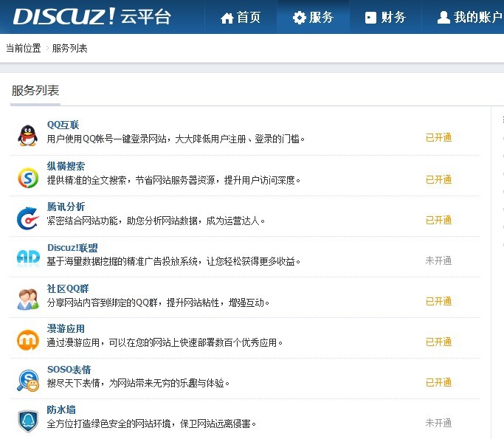
Task: Click 已开通 status for 漫游应用
Action: pos(439,342)
